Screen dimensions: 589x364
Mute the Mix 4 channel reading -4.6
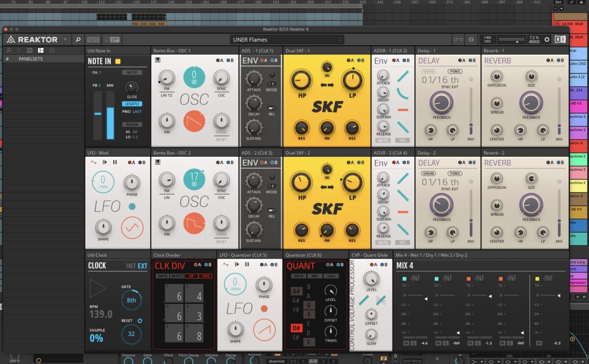coord(405,343)
